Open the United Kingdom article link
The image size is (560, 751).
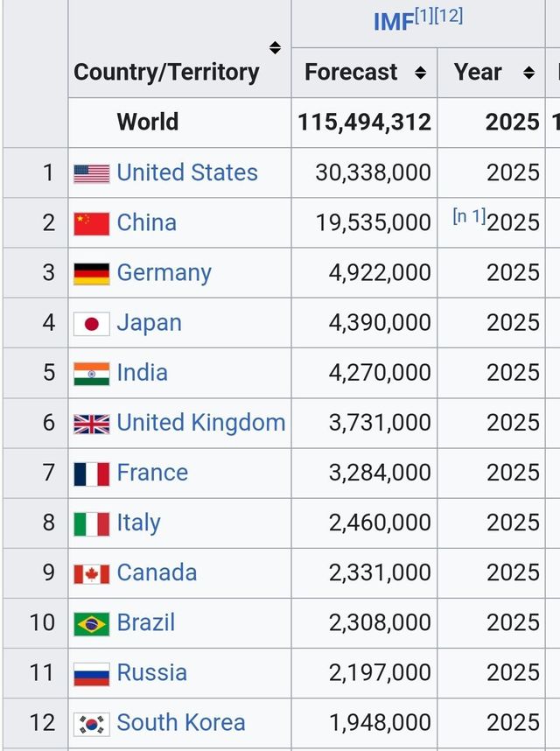coord(201,423)
